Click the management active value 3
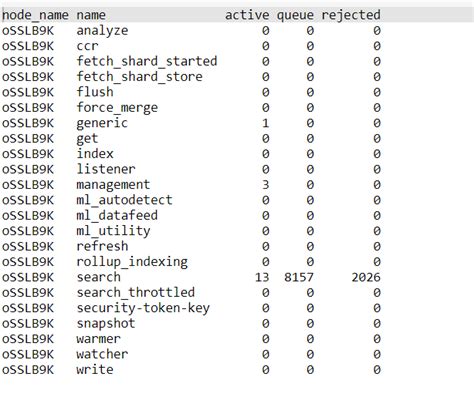 pos(265,185)
